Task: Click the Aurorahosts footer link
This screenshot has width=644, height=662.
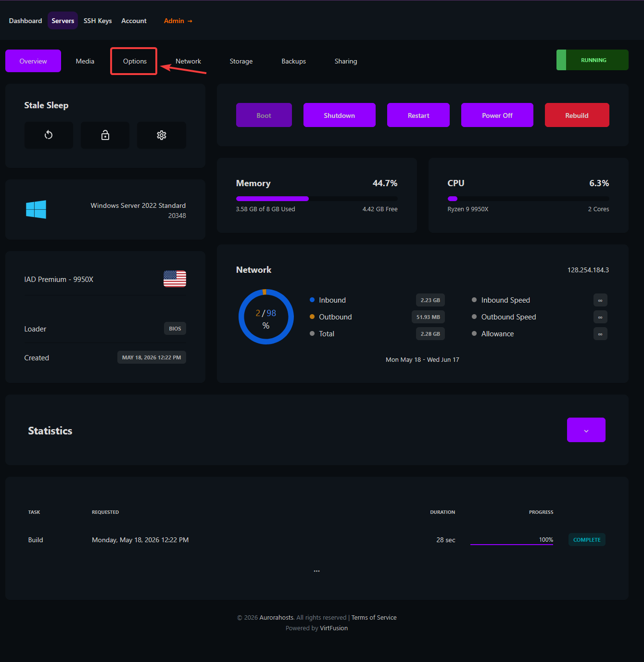Action: (277, 618)
